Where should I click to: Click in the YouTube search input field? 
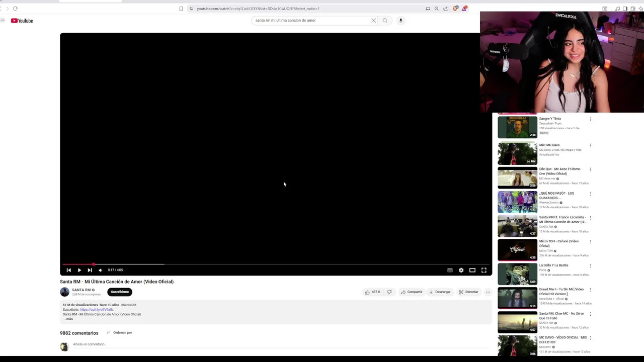click(x=312, y=21)
